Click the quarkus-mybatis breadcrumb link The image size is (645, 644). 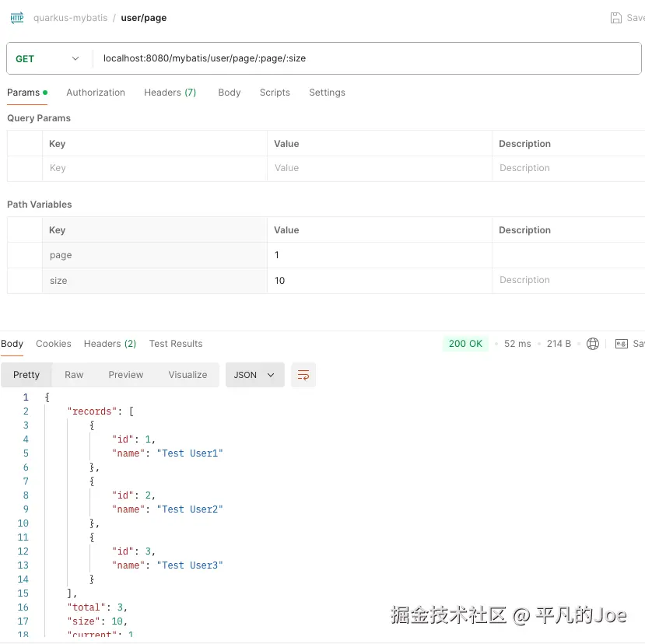click(70, 18)
